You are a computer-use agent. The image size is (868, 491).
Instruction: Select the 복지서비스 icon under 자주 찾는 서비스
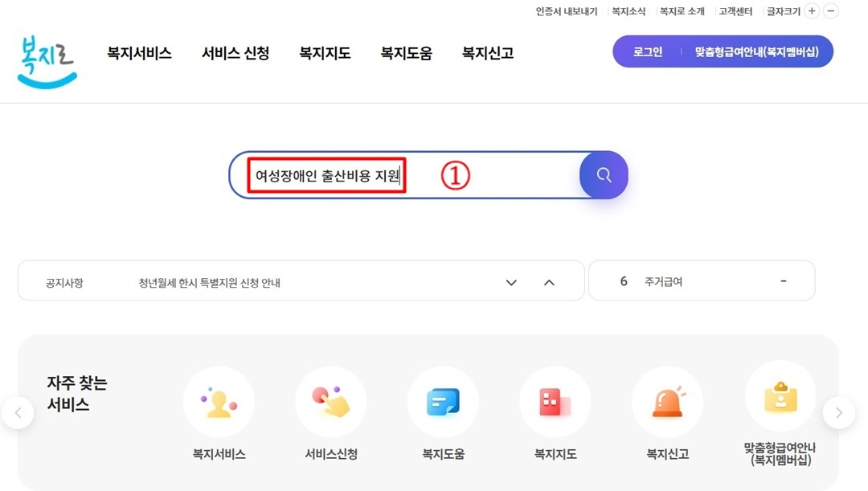click(x=219, y=402)
